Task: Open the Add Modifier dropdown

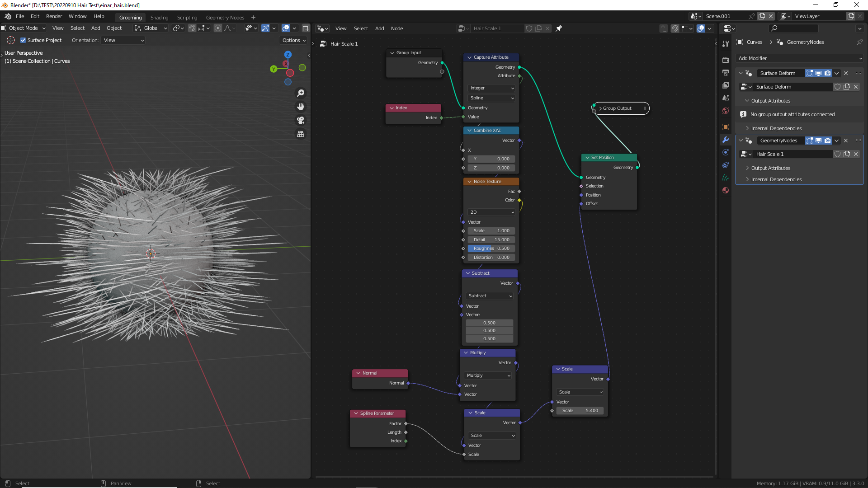Action: pyautogui.click(x=800, y=58)
